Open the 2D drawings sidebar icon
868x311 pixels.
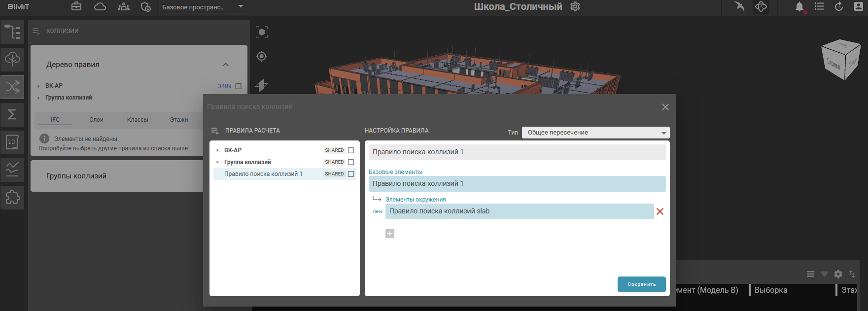[x=12, y=142]
